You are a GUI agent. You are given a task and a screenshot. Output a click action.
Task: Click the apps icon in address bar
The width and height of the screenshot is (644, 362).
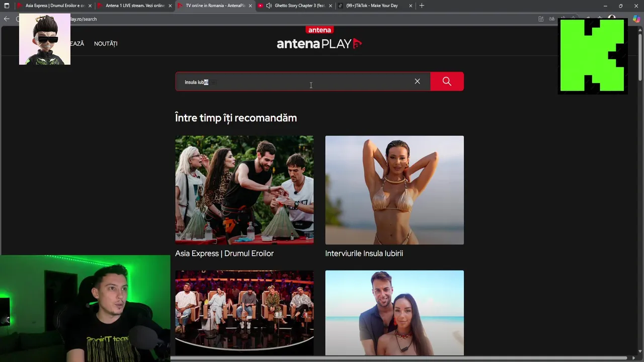(x=541, y=19)
